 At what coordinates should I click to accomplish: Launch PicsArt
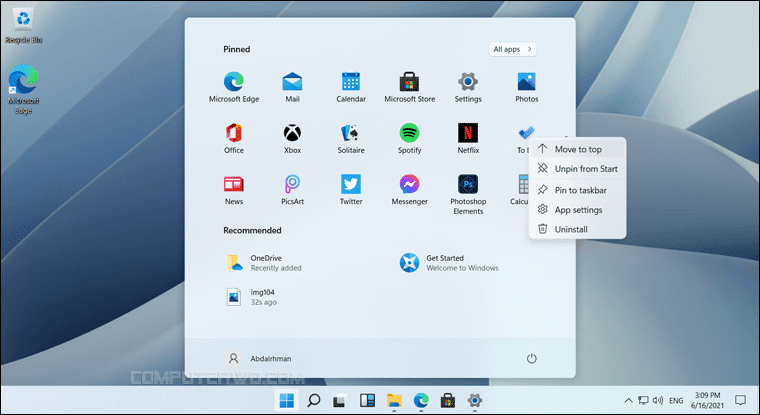(x=292, y=190)
